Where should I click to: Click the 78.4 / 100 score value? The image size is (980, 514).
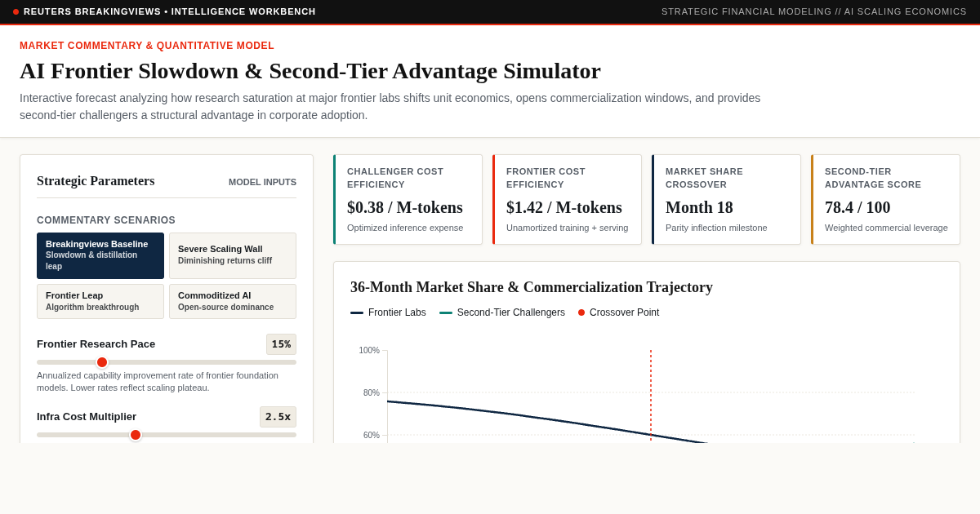click(857, 207)
